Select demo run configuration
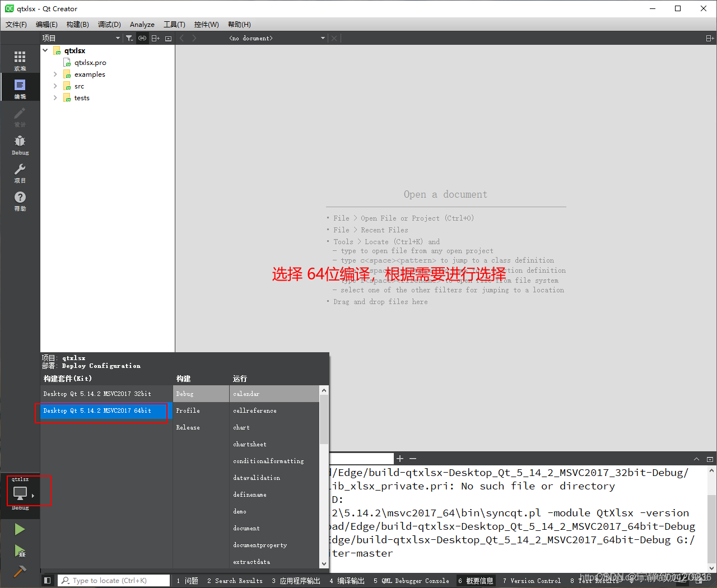Screen dimensions: 717x588 pos(274,511)
